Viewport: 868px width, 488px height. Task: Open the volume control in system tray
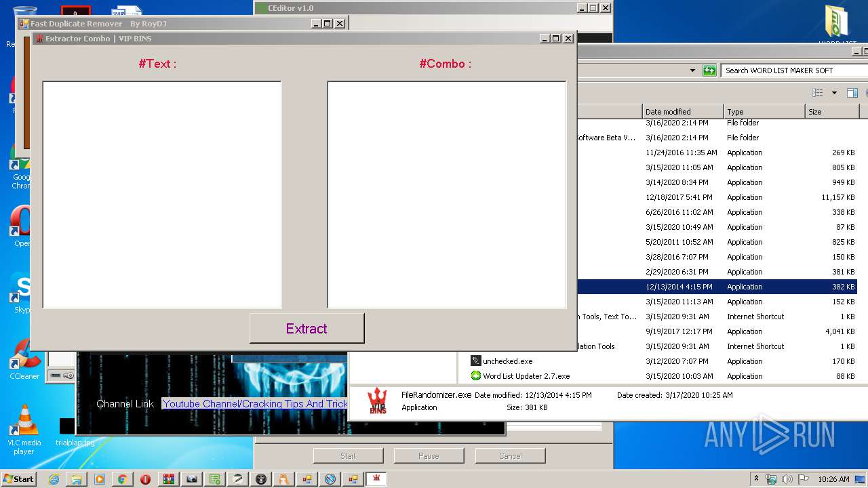[x=787, y=479]
